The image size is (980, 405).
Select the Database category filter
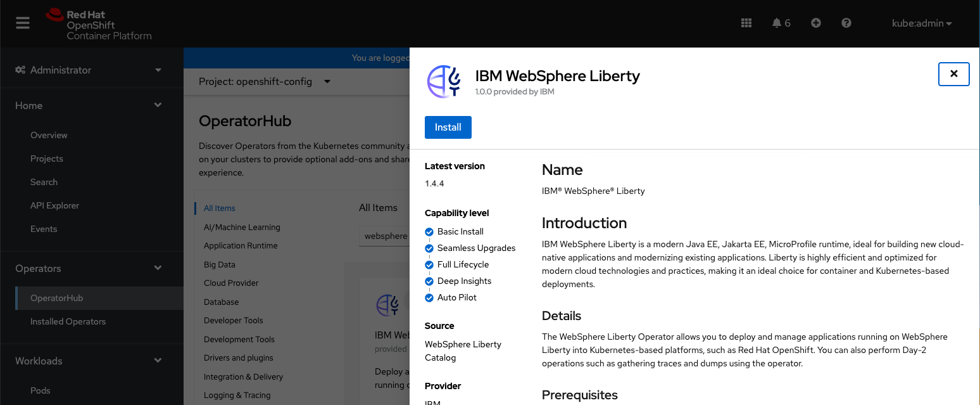pyautogui.click(x=221, y=302)
